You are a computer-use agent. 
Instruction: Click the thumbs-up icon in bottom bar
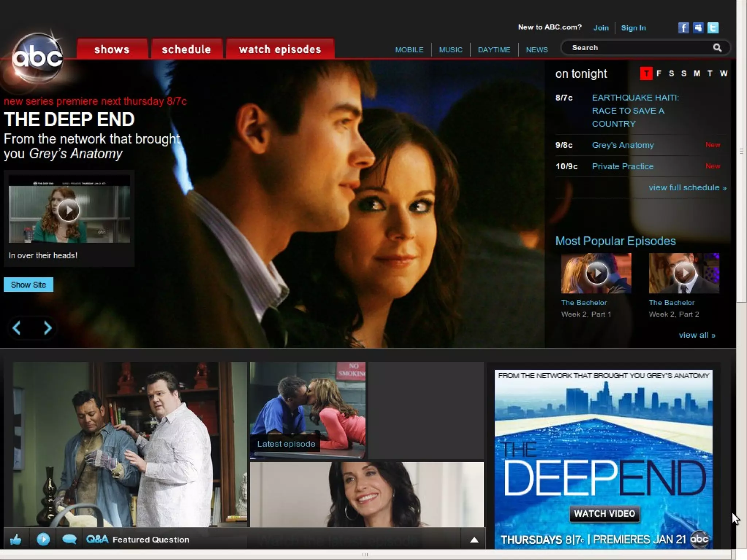(x=16, y=539)
